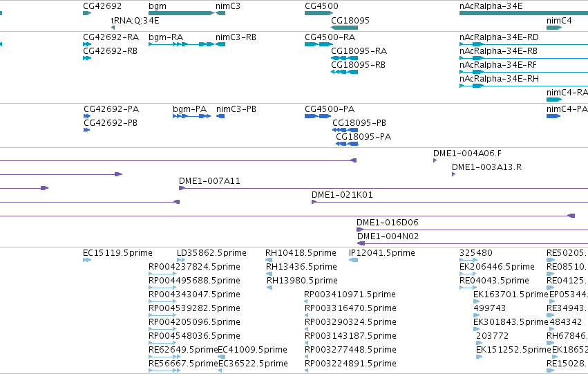Screen dimensions: 588x374
Task: Select the nimC3 gene label
Action: (x=228, y=6)
